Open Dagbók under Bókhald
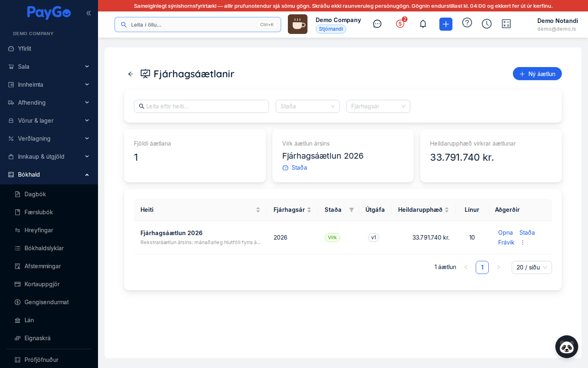This screenshot has width=588, height=368. [x=49, y=194]
